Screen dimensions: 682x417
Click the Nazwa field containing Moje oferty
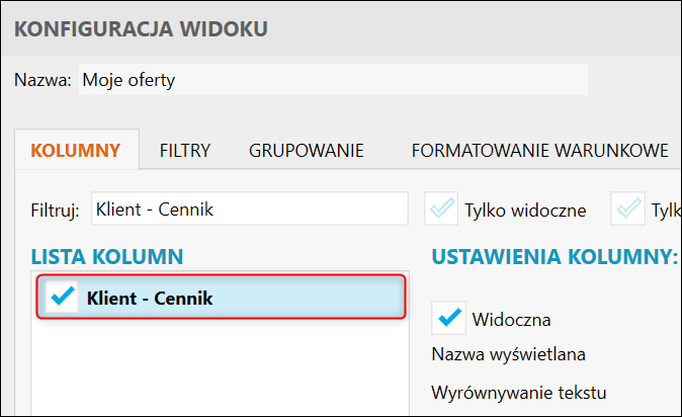click(x=332, y=80)
